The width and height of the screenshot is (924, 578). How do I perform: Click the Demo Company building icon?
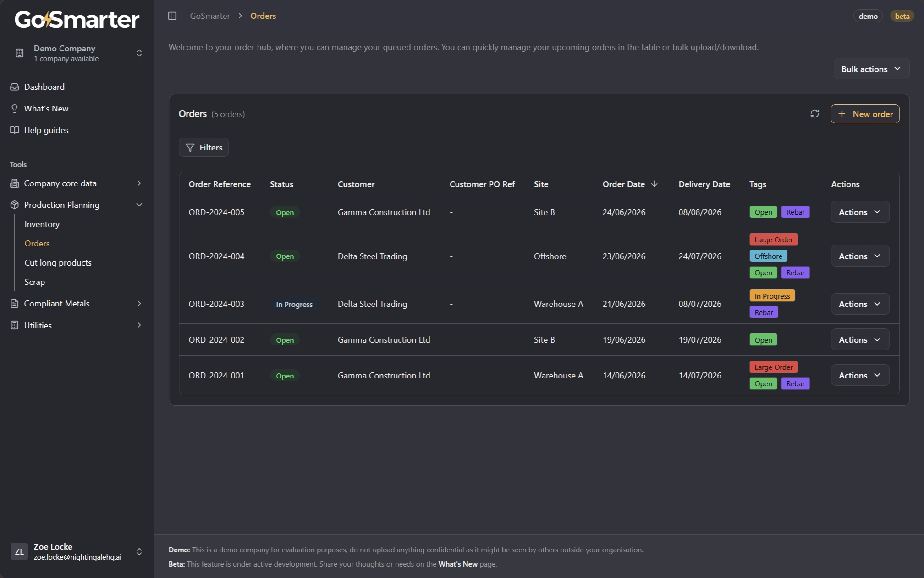pyautogui.click(x=20, y=53)
